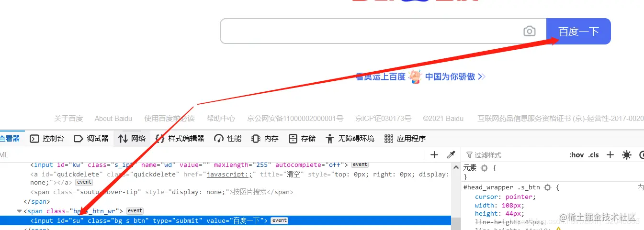Activate the eyedropper color picker tool

click(x=451, y=155)
